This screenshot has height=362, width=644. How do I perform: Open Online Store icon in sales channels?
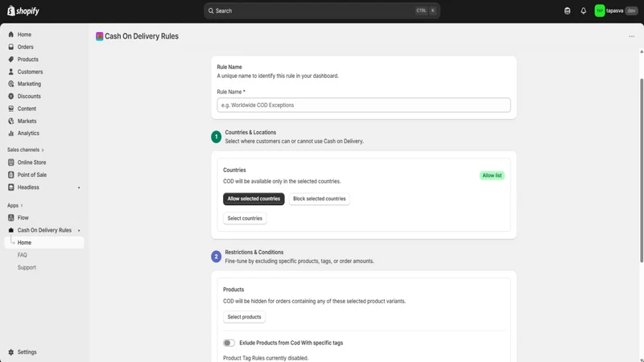11,162
